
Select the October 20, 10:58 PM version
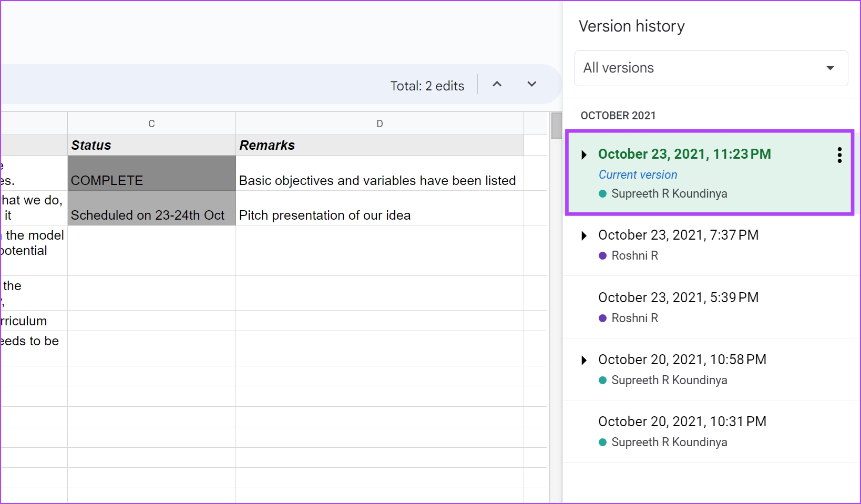click(682, 360)
